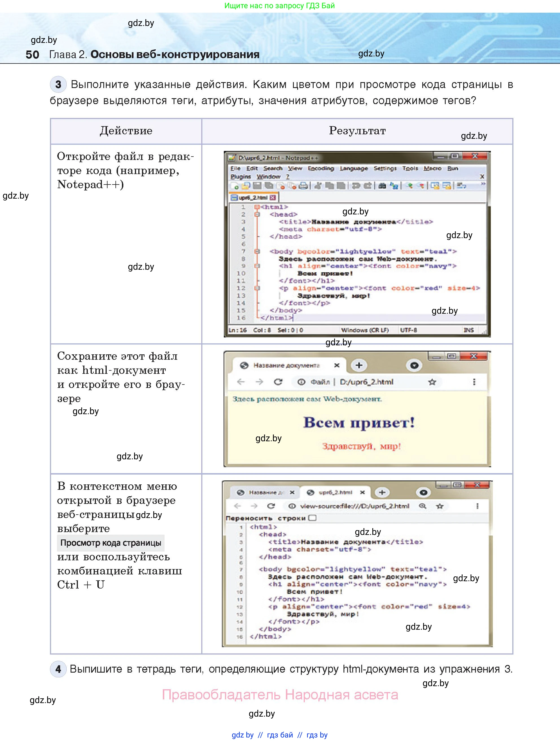The height and width of the screenshot is (742, 560).
Task: Click the three-dot menu in view-source browser window
Action: point(477,506)
